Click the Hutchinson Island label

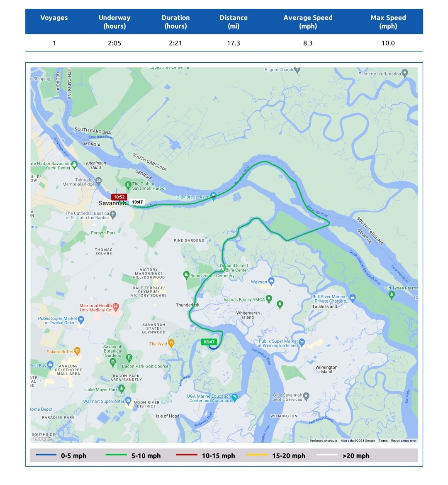point(95,165)
